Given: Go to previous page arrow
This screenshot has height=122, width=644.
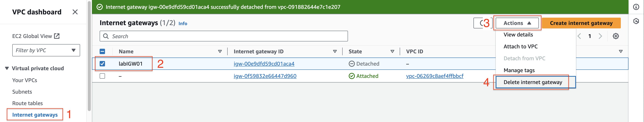Looking at the screenshot, I should click(x=579, y=36).
